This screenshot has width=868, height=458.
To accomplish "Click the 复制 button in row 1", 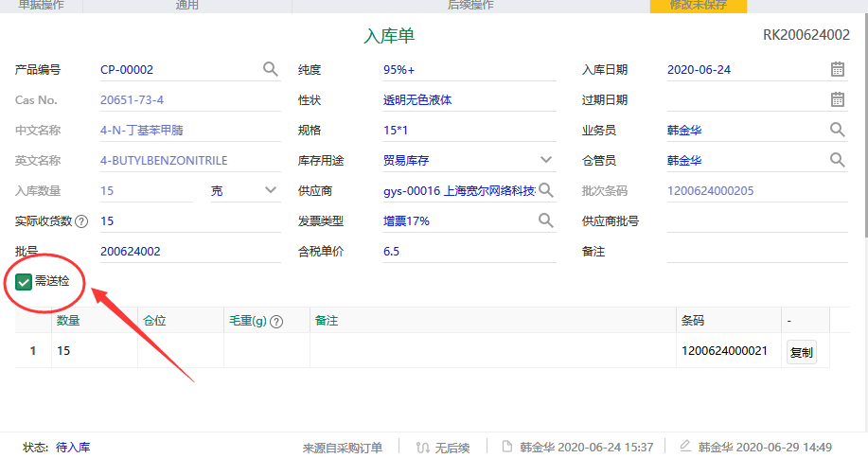I will [x=801, y=352].
